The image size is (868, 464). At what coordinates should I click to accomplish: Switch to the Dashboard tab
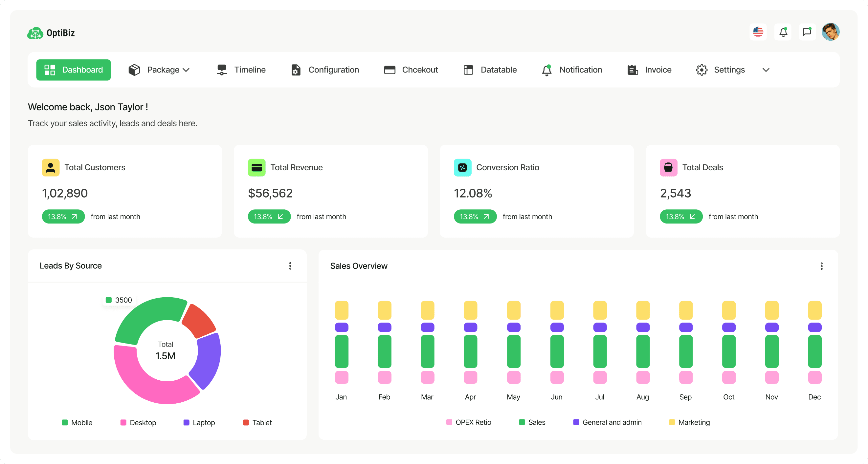pos(74,70)
